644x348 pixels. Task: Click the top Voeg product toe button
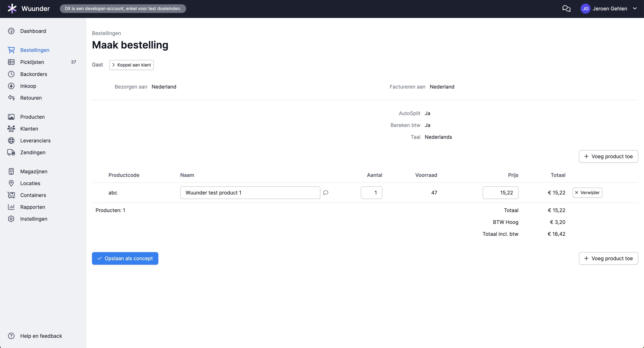click(608, 156)
